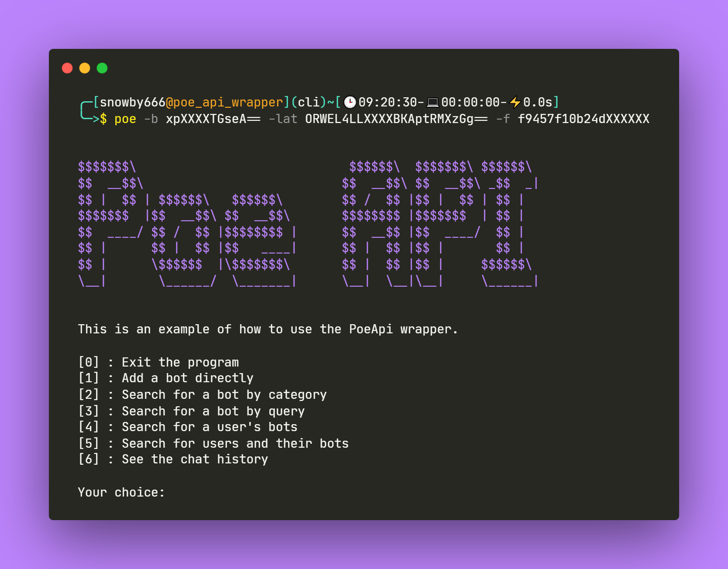
Task: Select option [2] search bot by category
Action: pos(203,394)
